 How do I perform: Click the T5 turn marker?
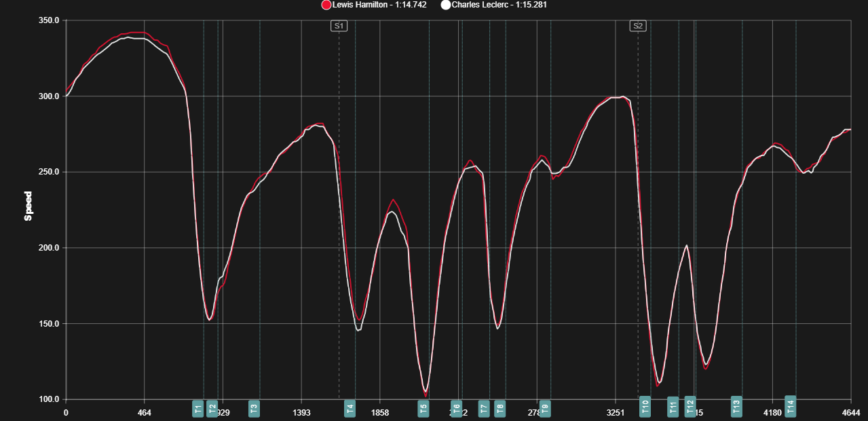tap(423, 408)
